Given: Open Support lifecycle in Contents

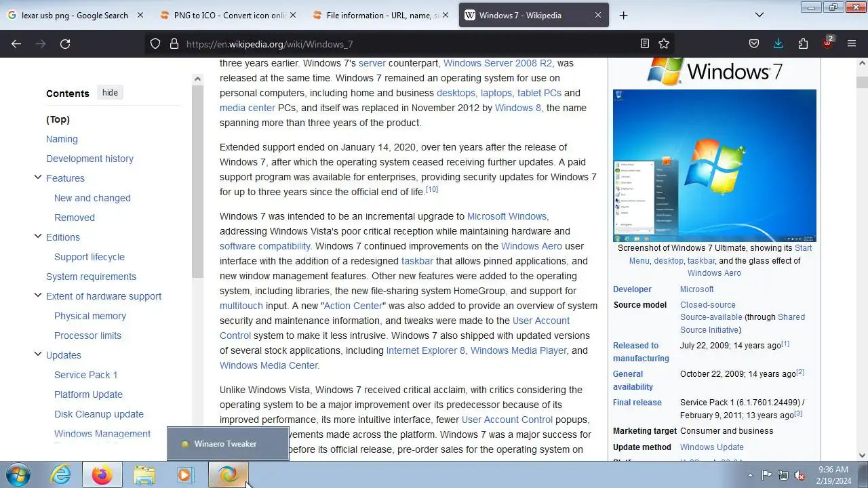Looking at the screenshot, I should coord(90,257).
